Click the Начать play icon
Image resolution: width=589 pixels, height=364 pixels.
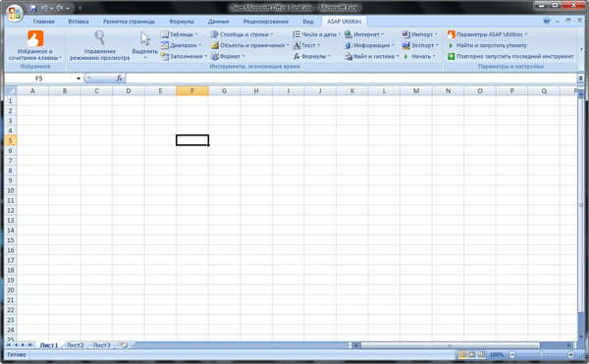coord(405,56)
